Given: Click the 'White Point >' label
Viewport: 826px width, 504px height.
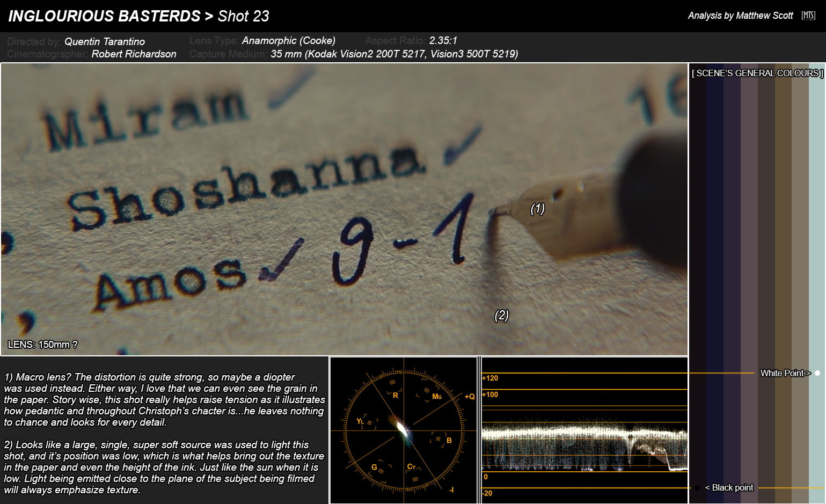Looking at the screenshot, I should coord(785,373).
